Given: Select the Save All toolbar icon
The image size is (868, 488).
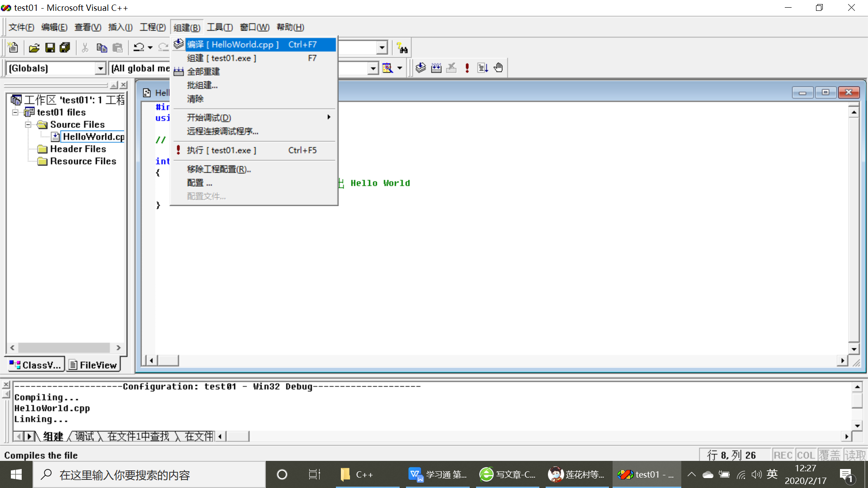Looking at the screenshot, I should tap(65, 47).
